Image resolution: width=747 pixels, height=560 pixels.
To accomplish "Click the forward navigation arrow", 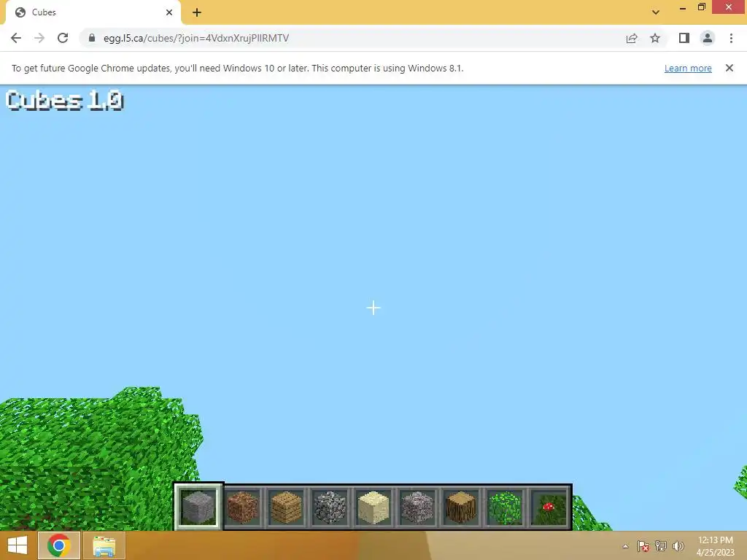I will [x=39, y=38].
